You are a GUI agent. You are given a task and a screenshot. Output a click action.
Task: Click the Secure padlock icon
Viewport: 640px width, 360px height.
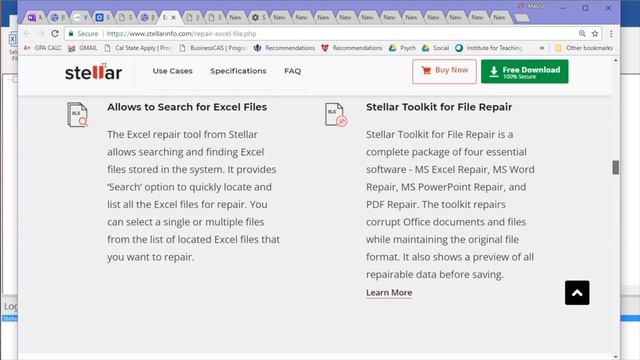pos(71,33)
